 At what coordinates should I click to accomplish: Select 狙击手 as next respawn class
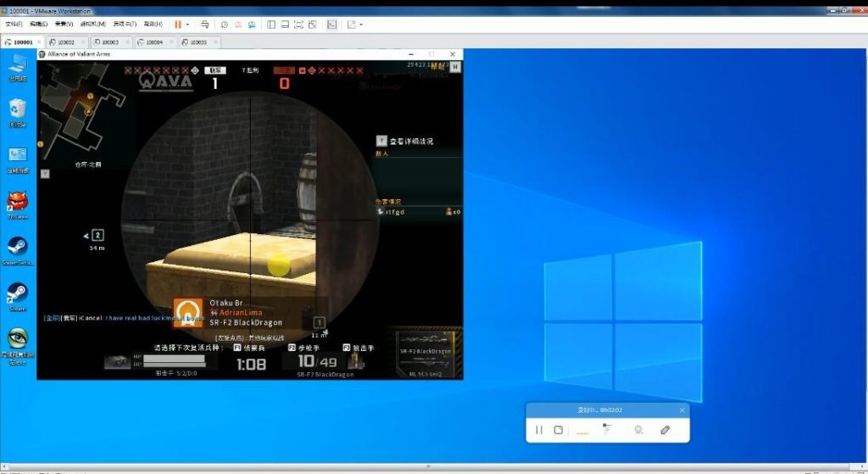[359, 348]
